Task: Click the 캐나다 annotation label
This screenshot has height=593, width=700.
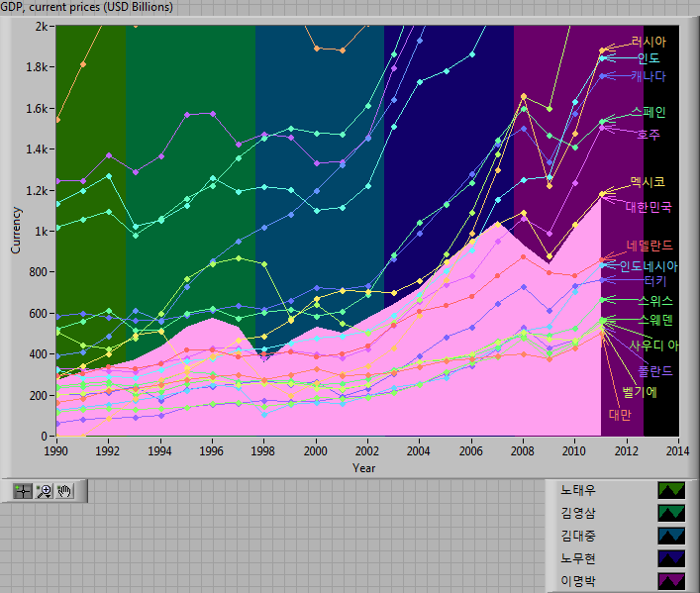Action: tap(649, 76)
